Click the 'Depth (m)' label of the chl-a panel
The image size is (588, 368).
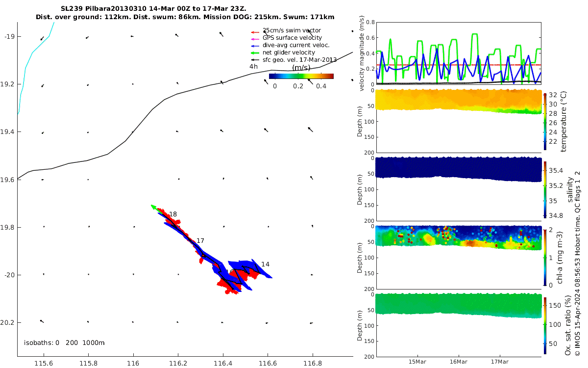[x=360, y=257]
